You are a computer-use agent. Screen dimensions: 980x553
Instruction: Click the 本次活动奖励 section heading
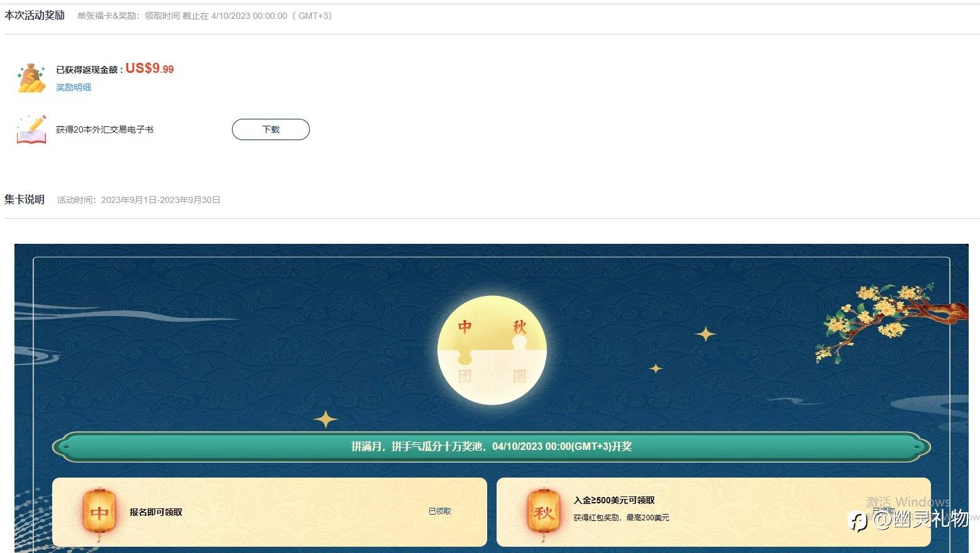(x=35, y=16)
